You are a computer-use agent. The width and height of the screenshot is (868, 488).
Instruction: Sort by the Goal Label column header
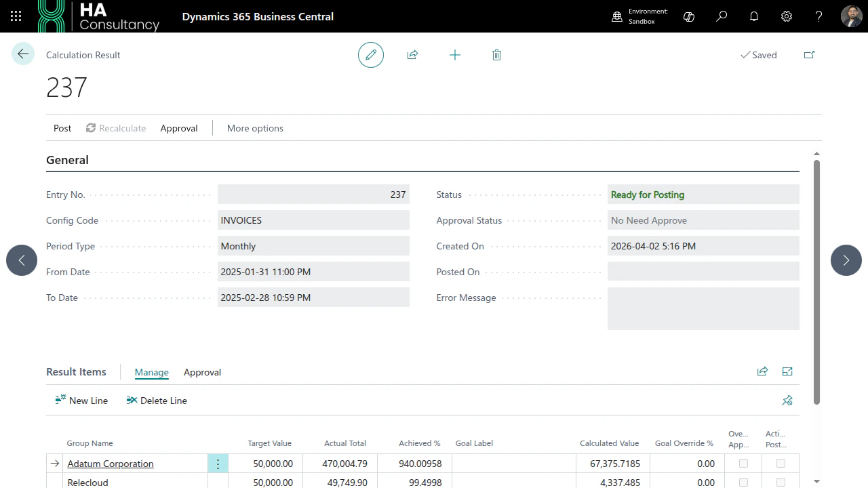click(x=474, y=443)
